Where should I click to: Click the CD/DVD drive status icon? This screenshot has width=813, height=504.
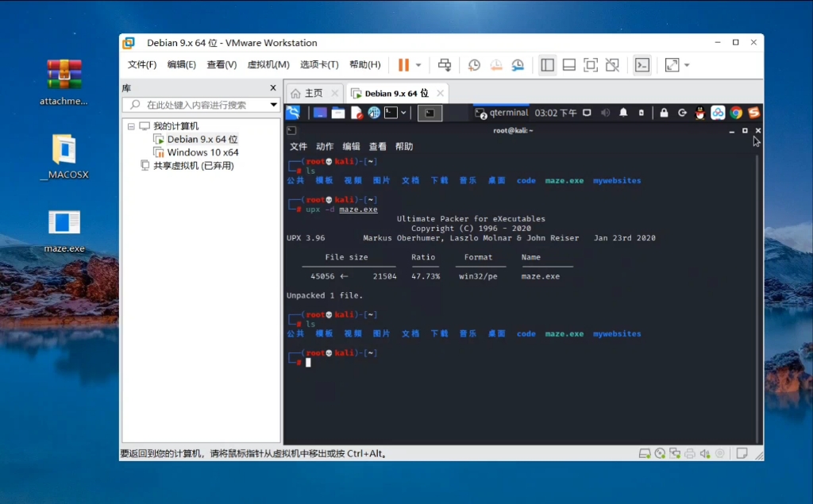660,454
